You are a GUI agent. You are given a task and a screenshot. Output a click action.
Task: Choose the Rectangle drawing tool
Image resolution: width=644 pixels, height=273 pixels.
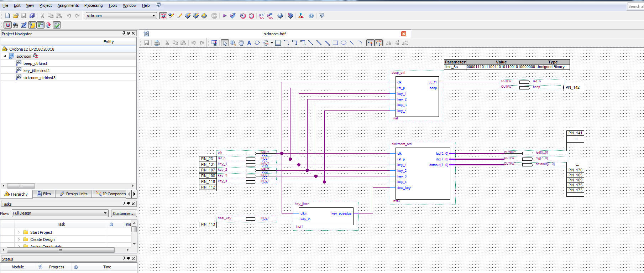[335, 43]
